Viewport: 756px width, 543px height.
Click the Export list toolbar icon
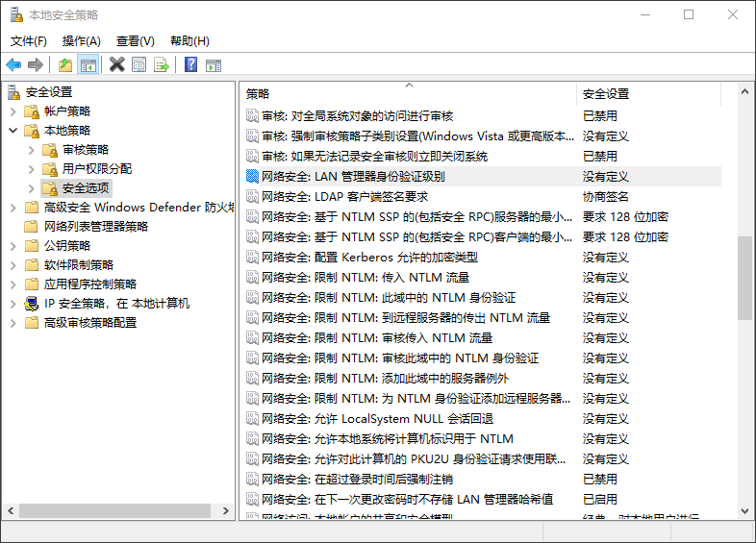(162, 64)
